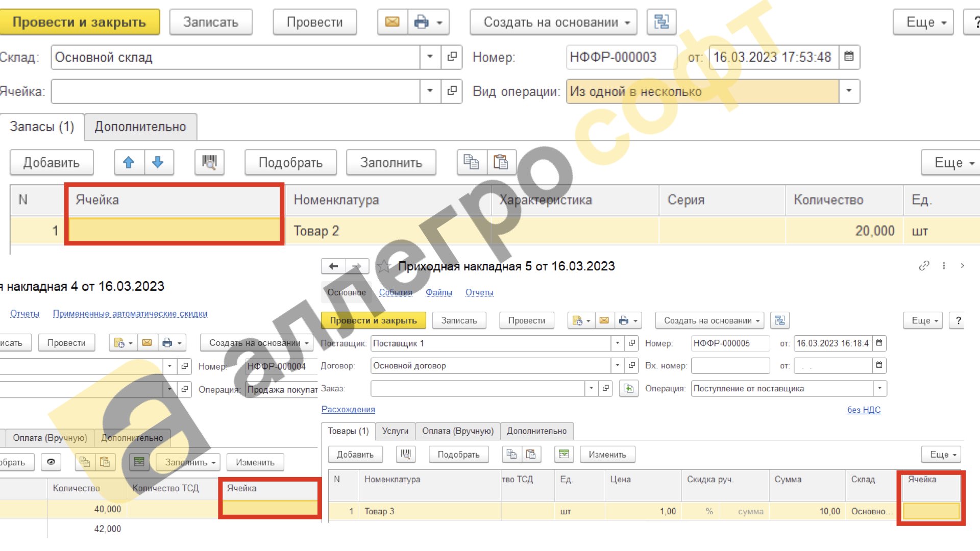Screen dimensions: 980x551
Task: Expand Операция dropdown in накладная 5
Action: pos(879,388)
